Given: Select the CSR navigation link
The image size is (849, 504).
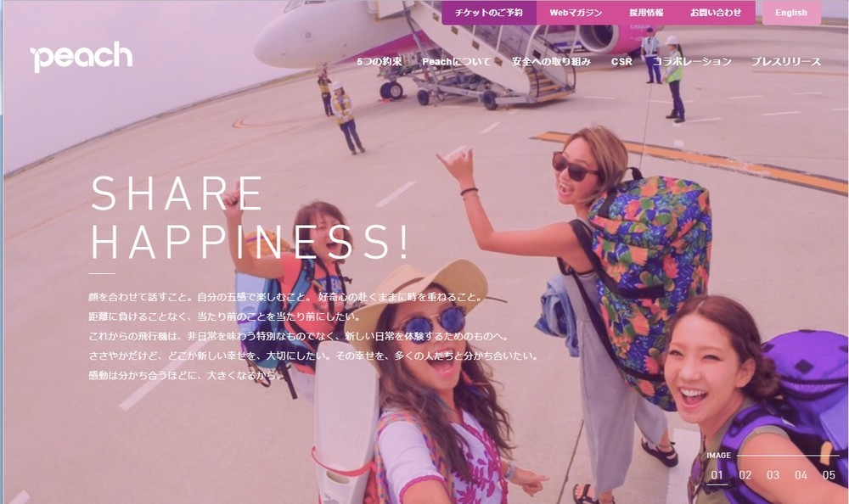Looking at the screenshot, I should coord(621,62).
